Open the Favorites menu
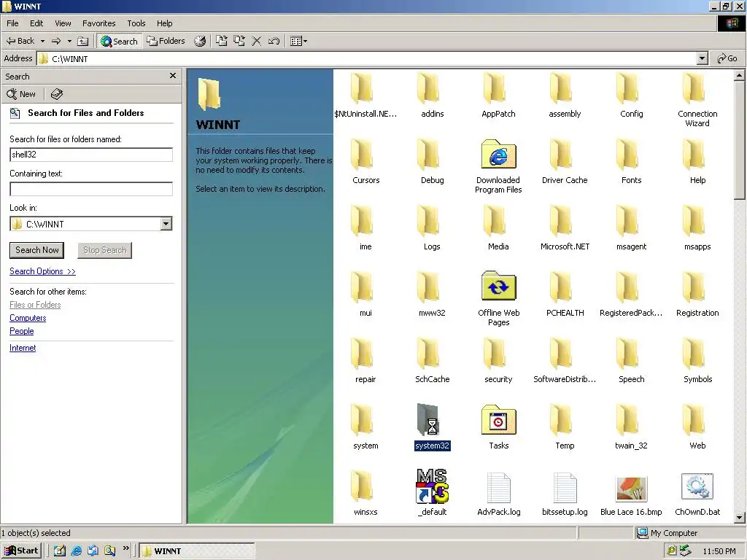The height and width of the screenshot is (560, 747). (x=98, y=23)
